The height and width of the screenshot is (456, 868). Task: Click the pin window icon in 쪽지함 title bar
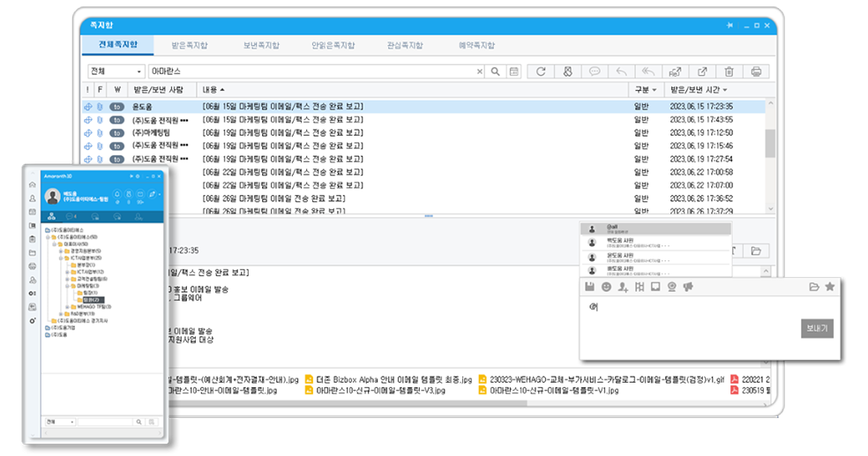pyautogui.click(x=730, y=26)
